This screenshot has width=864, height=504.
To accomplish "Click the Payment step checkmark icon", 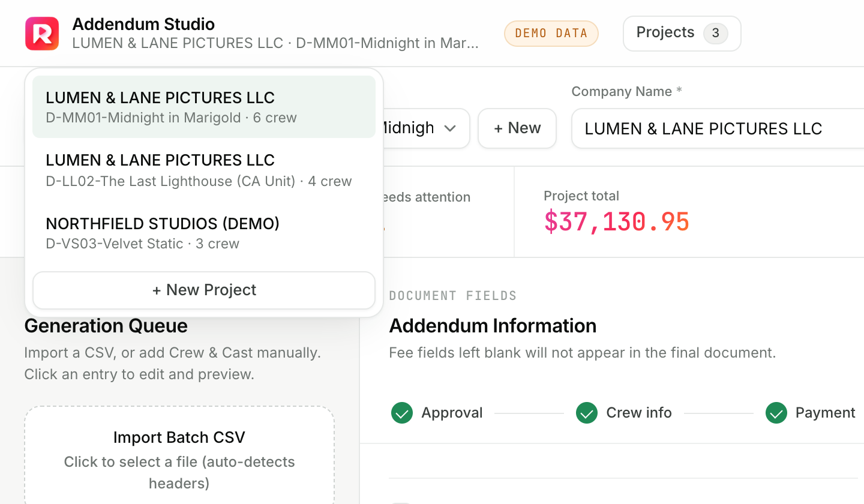I will pyautogui.click(x=776, y=413).
